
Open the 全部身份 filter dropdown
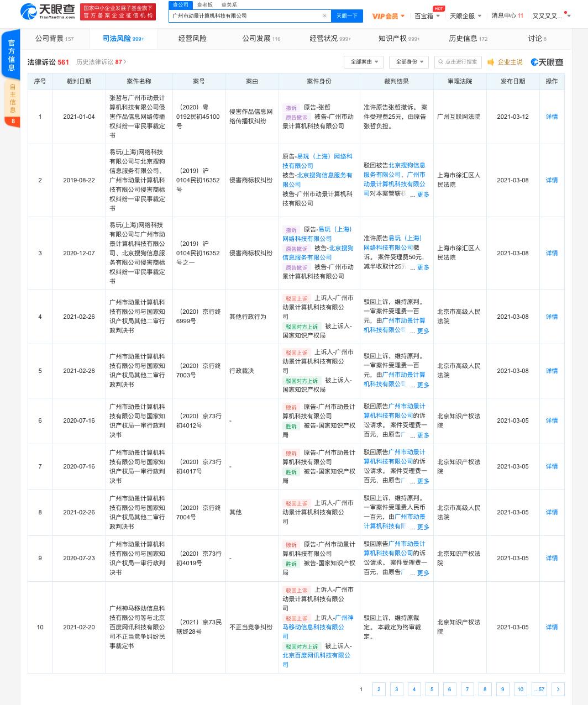(x=408, y=62)
